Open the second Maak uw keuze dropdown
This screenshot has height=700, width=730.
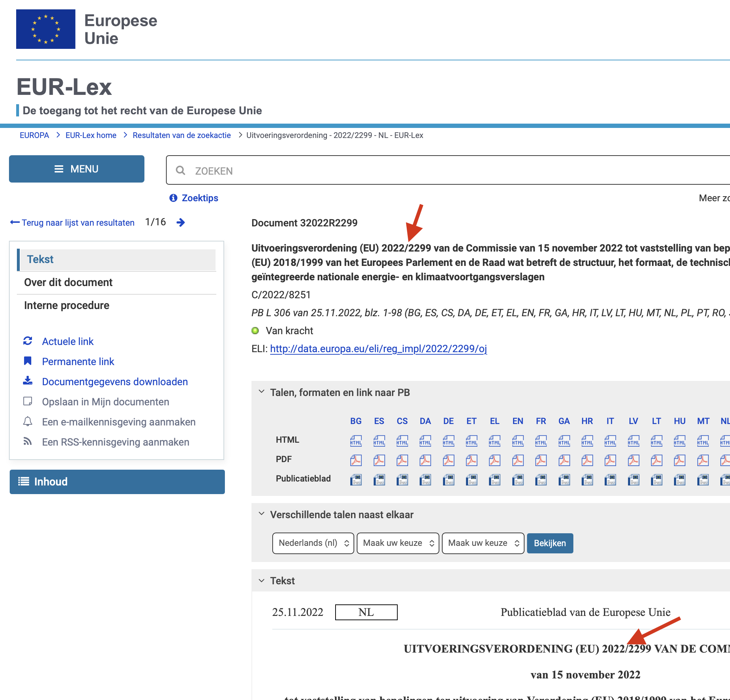(398, 543)
